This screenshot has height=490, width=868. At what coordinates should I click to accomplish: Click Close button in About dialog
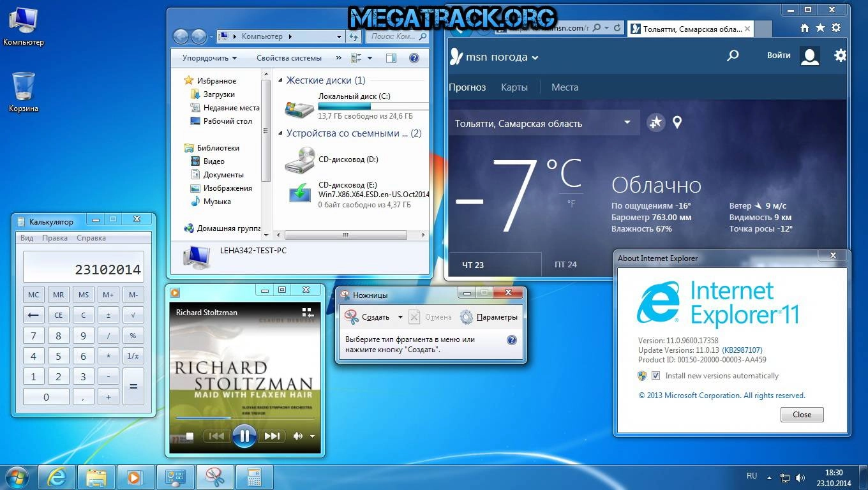(802, 414)
